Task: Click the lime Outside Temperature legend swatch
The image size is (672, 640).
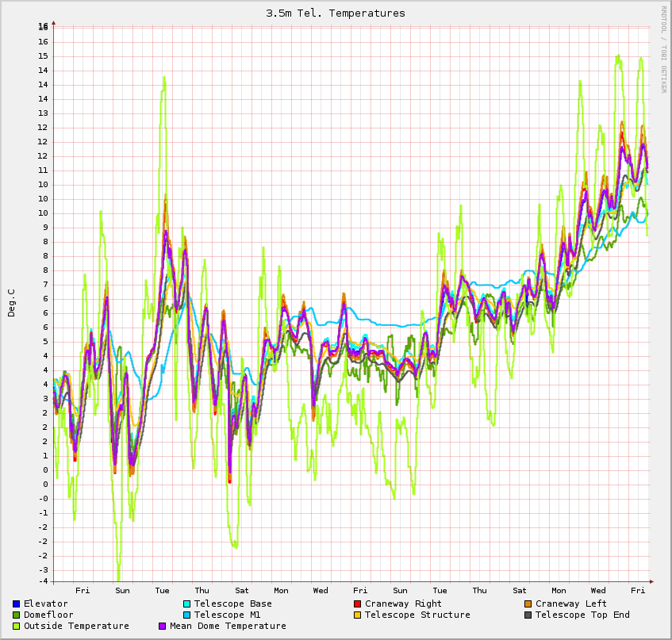Action: click(x=17, y=627)
